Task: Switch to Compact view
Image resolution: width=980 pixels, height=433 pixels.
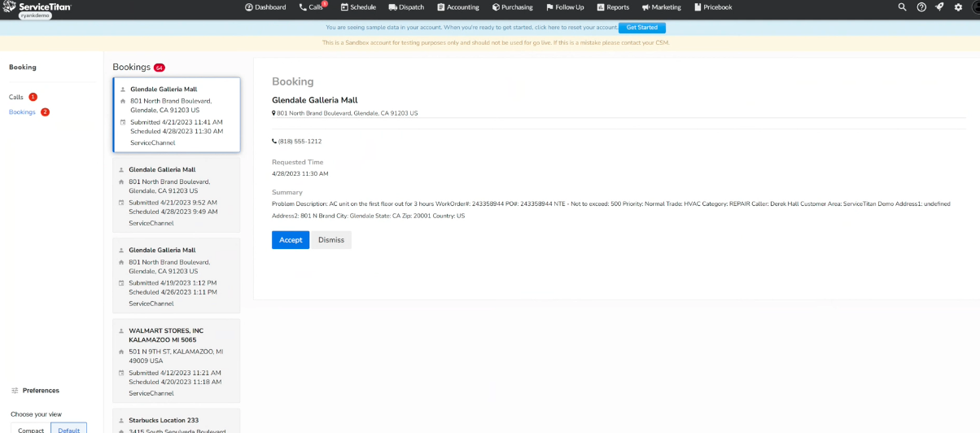Action: click(x=31, y=429)
